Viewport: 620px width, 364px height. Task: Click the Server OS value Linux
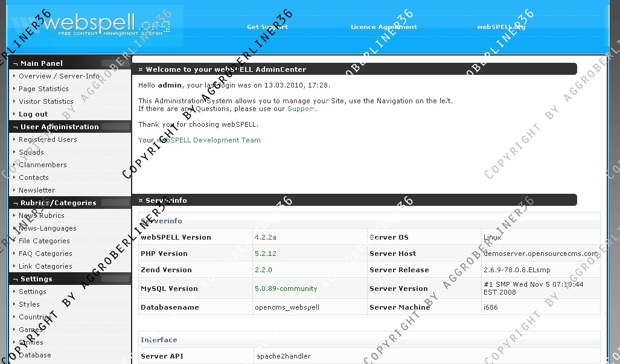click(492, 237)
